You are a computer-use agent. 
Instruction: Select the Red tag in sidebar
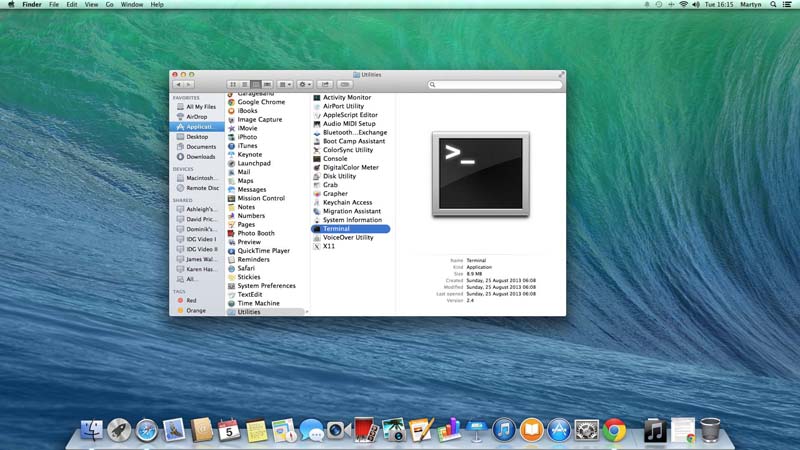tap(196, 301)
